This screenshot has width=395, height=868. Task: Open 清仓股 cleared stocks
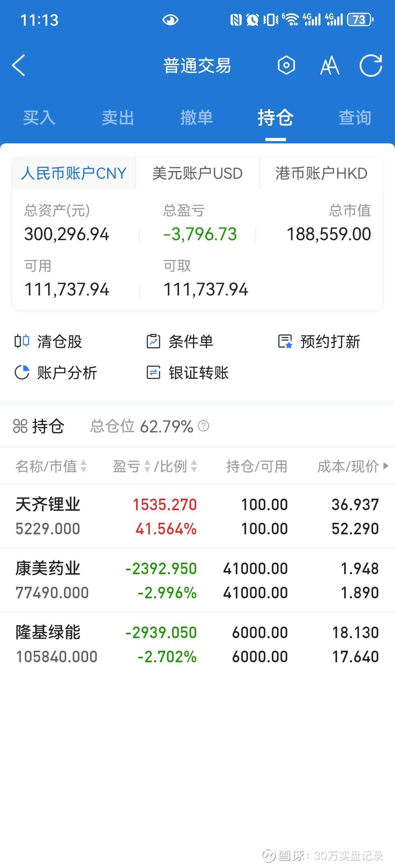[x=48, y=341]
